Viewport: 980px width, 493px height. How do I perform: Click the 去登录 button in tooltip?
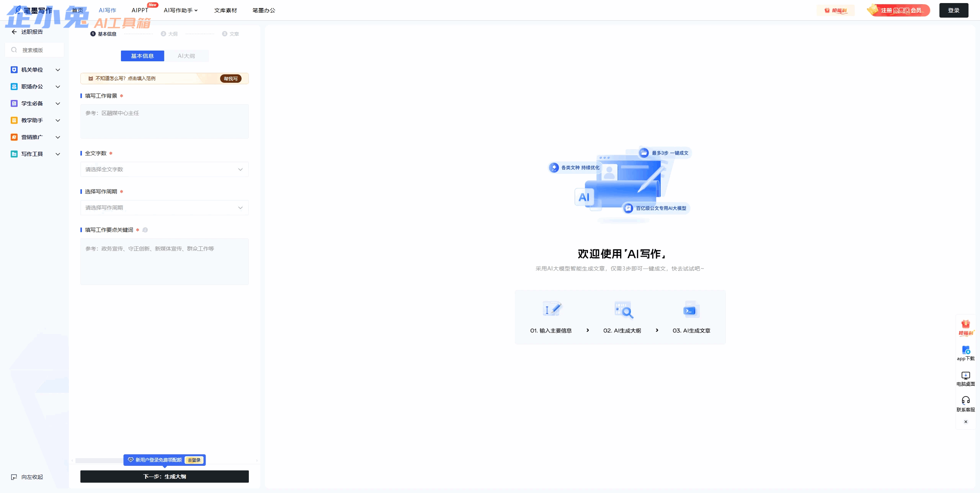tap(194, 460)
